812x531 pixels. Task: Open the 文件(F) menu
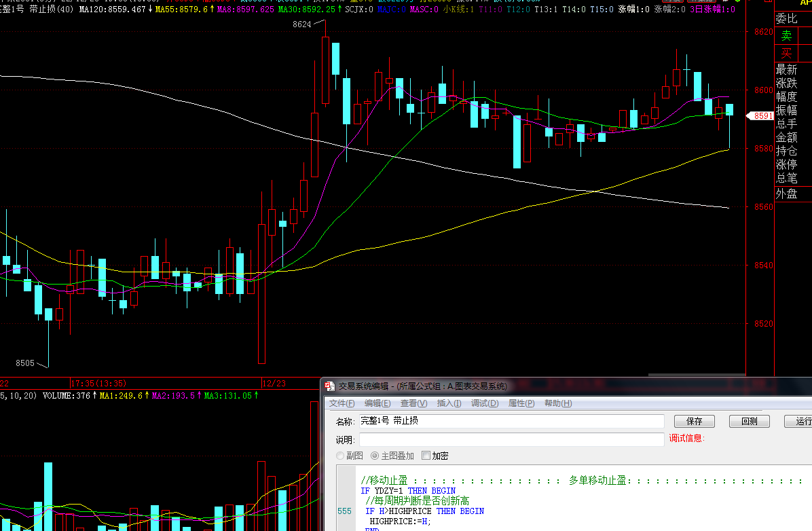[x=342, y=403]
